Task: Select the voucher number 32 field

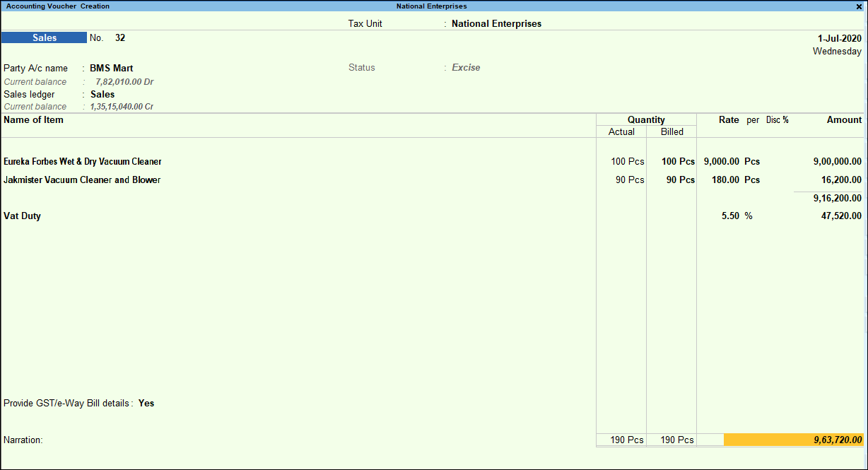Action: (120, 37)
